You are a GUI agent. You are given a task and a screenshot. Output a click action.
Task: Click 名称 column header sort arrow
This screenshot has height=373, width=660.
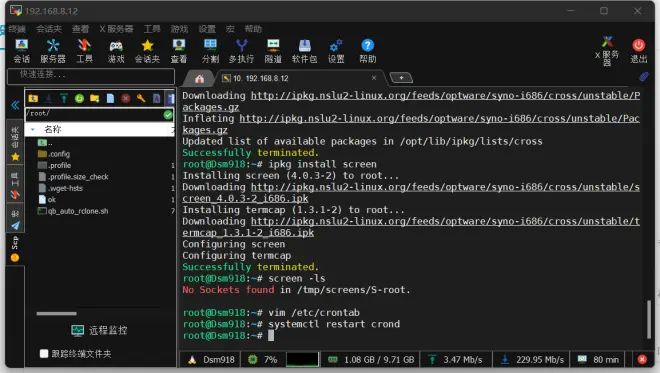32,130
